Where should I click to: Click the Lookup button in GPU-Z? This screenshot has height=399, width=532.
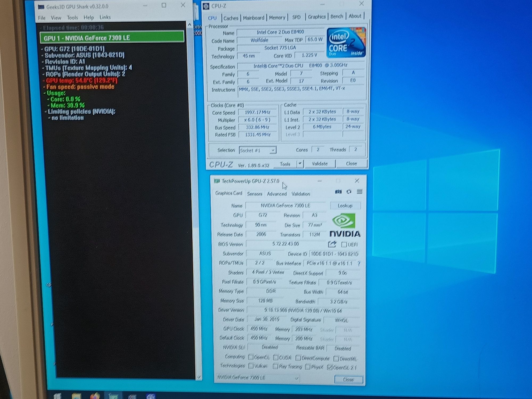(345, 206)
